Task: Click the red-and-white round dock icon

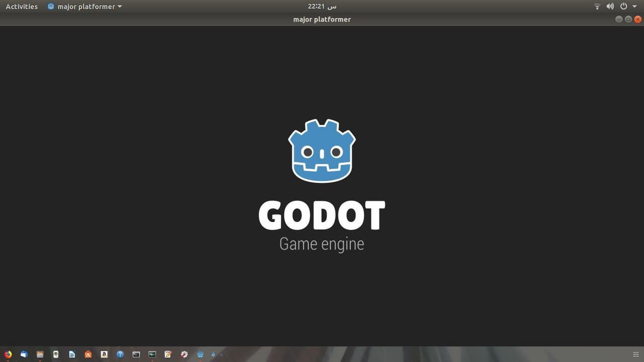Action: 185,354
